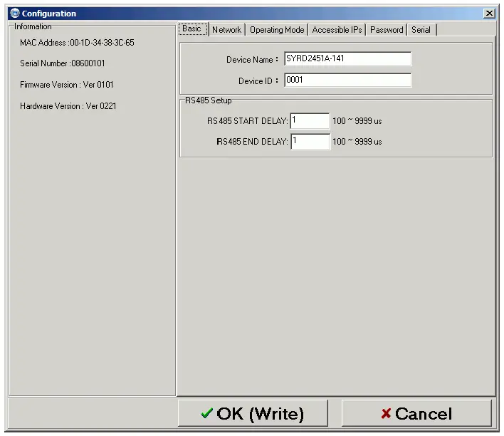Click the Configuration title bar app icon
Screen dimensions: 504x436
(15, 14)
